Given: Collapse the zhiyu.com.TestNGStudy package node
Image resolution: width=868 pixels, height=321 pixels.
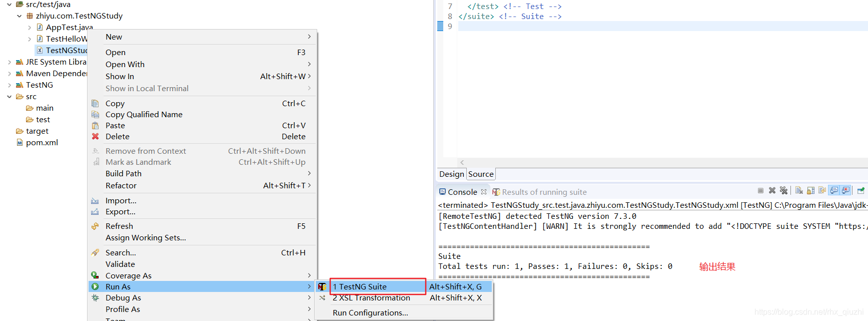Looking at the screenshot, I should [x=19, y=16].
